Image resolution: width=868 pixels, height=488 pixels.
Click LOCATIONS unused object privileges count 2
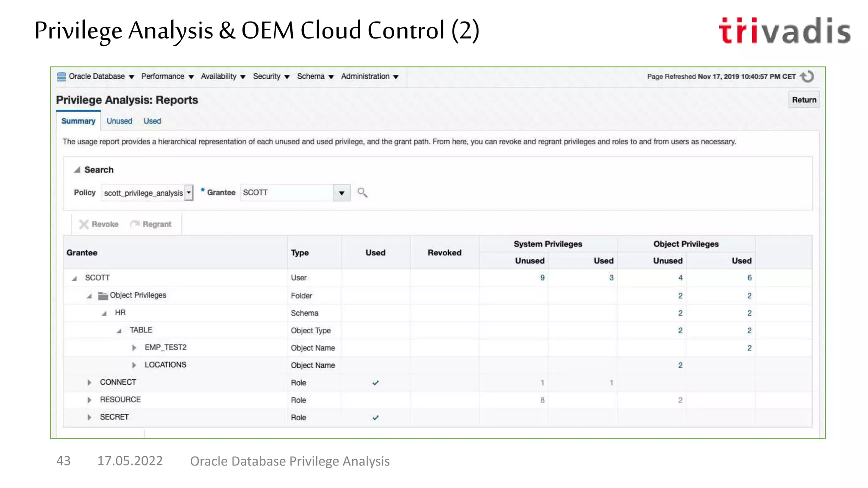tap(680, 366)
